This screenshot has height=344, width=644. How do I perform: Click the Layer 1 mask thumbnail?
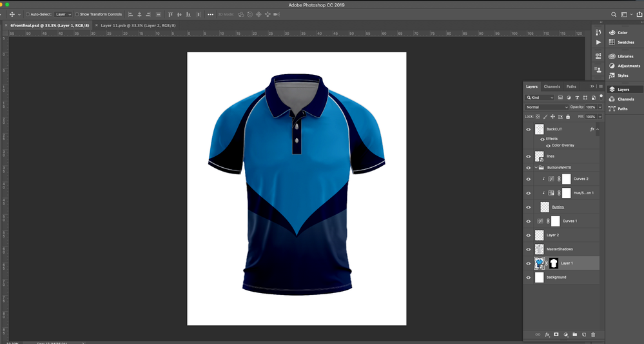tap(554, 263)
